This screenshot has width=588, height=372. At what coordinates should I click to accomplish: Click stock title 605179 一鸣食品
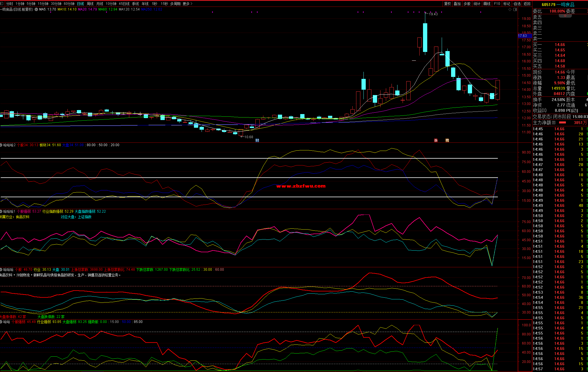click(x=558, y=5)
